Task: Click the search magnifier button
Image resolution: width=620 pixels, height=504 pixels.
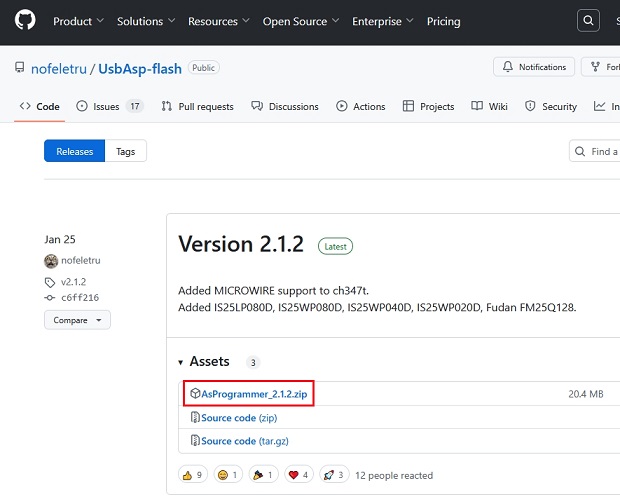Action: coord(588,21)
